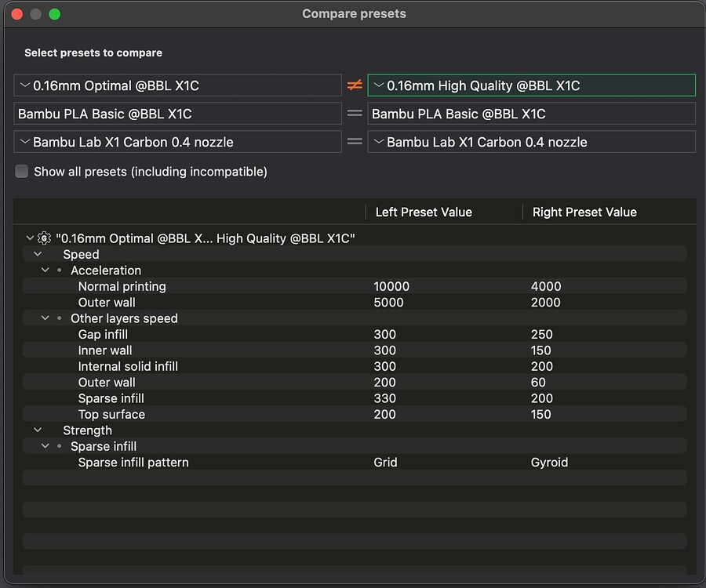Screen dimensions: 706x588
Task: Select the Outer wall row under Other layers speed
Action: click(x=355, y=383)
